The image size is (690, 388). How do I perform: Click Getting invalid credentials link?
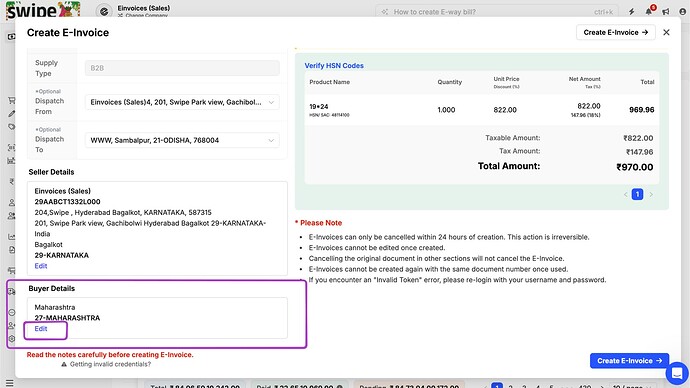[x=110, y=364]
